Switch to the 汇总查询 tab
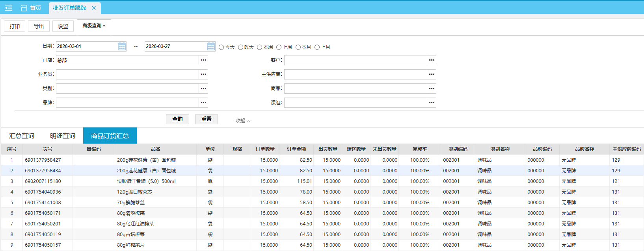 coord(22,136)
